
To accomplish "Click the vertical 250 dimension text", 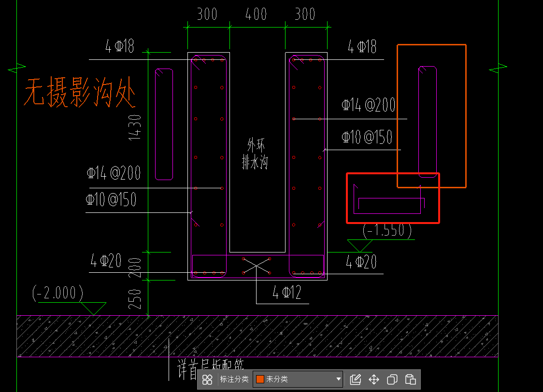I will [135, 299].
